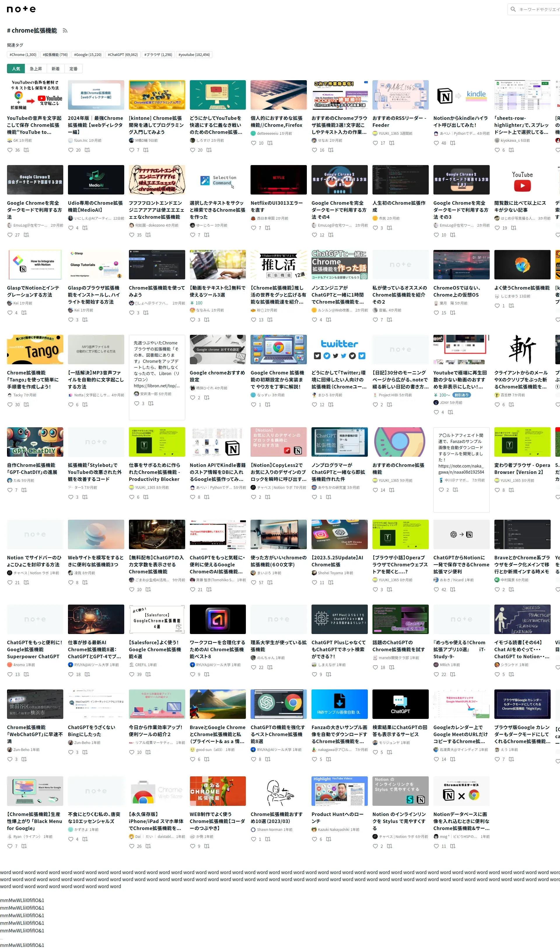This screenshot has height=949, width=560.
Task: Open the Fanzaサンプル画像自動DL thumbnail
Action: [339, 705]
